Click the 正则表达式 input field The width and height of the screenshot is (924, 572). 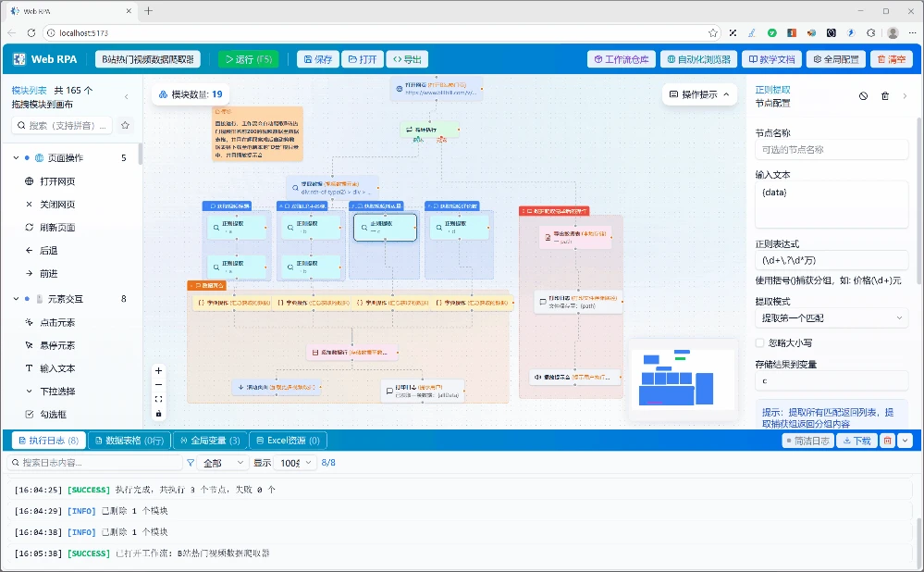pos(832,260)
